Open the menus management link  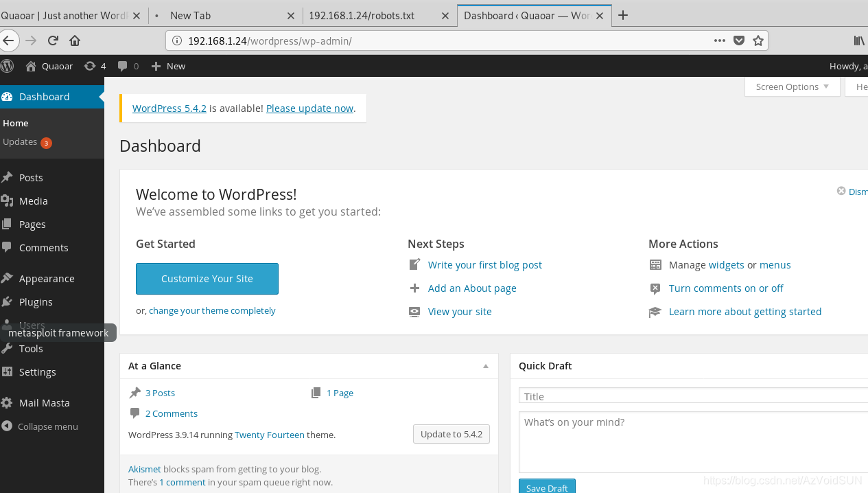point(775,265)
